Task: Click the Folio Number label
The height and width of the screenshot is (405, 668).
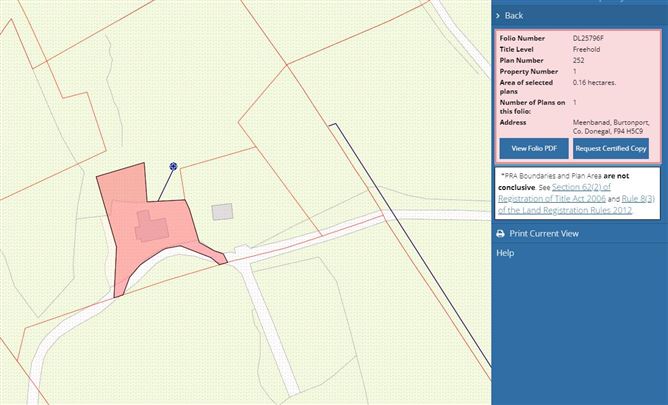Action: tap(522, 38)
